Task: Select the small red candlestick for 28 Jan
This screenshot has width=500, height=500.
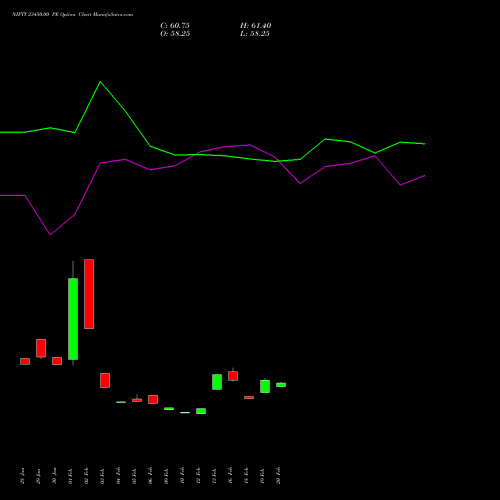Action: click(25, 361)
